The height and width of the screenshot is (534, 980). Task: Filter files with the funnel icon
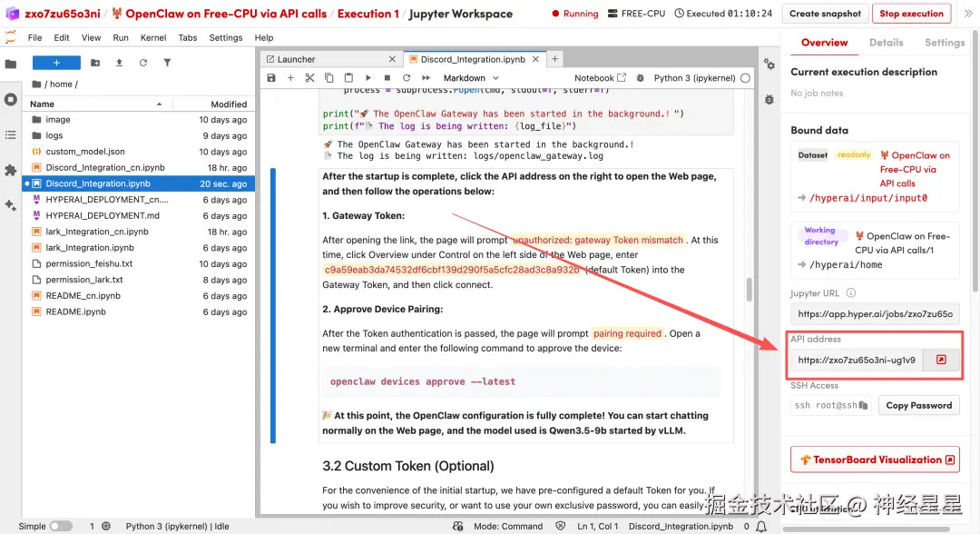[x=167, y=64]
